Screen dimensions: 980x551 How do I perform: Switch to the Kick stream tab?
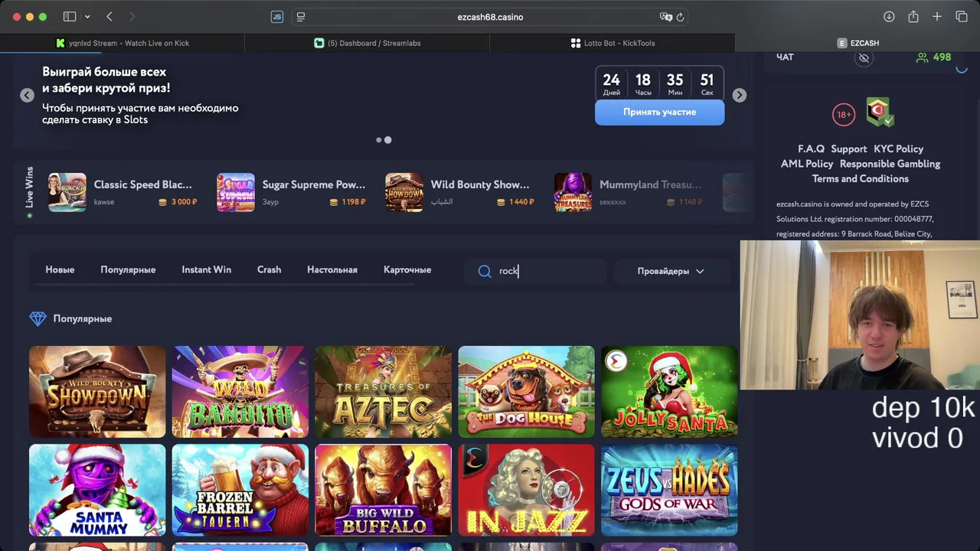122,43
